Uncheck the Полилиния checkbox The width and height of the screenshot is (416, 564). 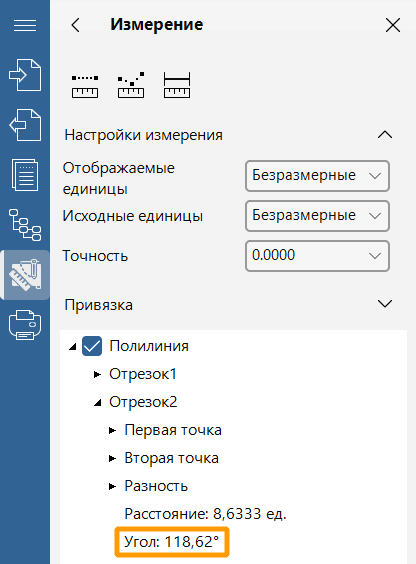click(92, 346)
